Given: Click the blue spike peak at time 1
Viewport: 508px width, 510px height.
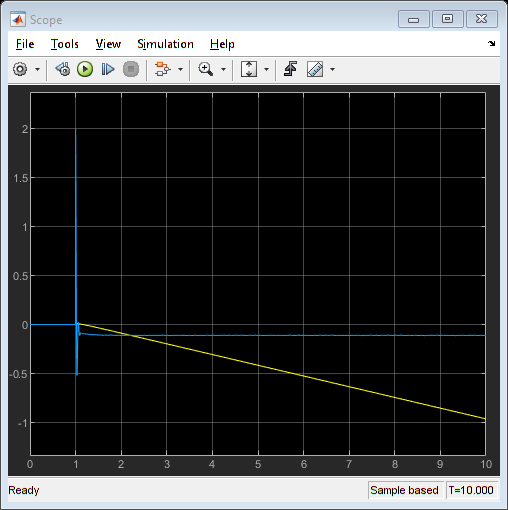Looking at the screenshot, I should pyautogui.click(x=76, y=130).
